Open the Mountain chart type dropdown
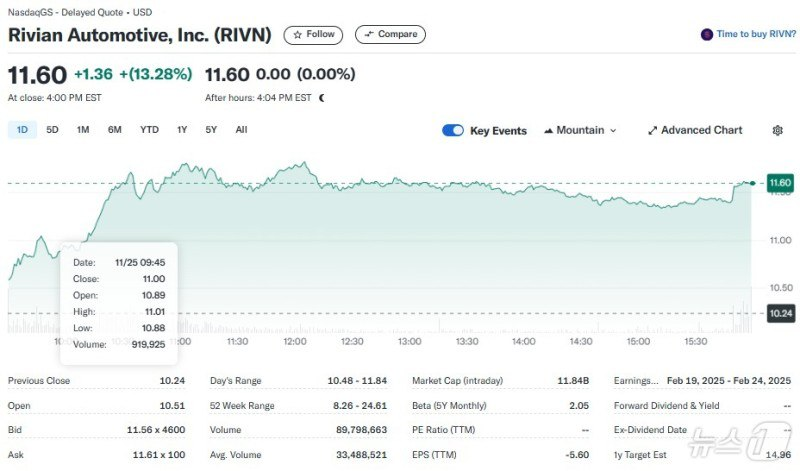 (580, 131)
